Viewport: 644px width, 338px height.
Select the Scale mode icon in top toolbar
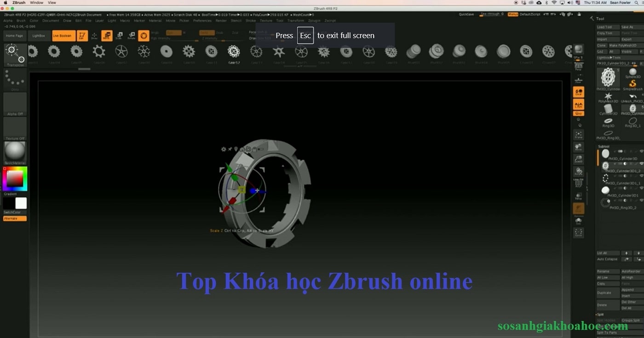pyautogui.click(x=120, y=35)
